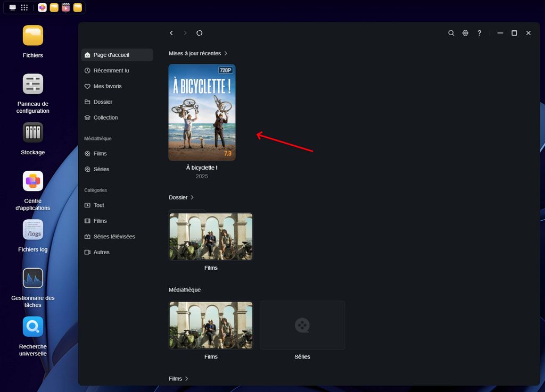Viewport: 545px width, 392px height.
Task: Open settings via the gear icon
Action: pos(465,33)
